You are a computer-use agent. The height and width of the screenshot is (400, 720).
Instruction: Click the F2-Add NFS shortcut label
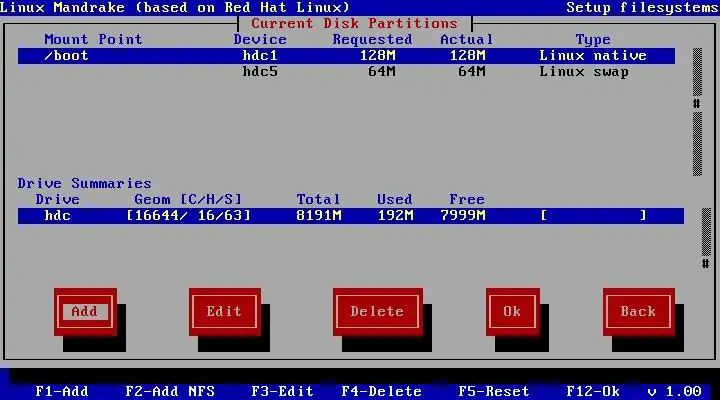point(170,391)
